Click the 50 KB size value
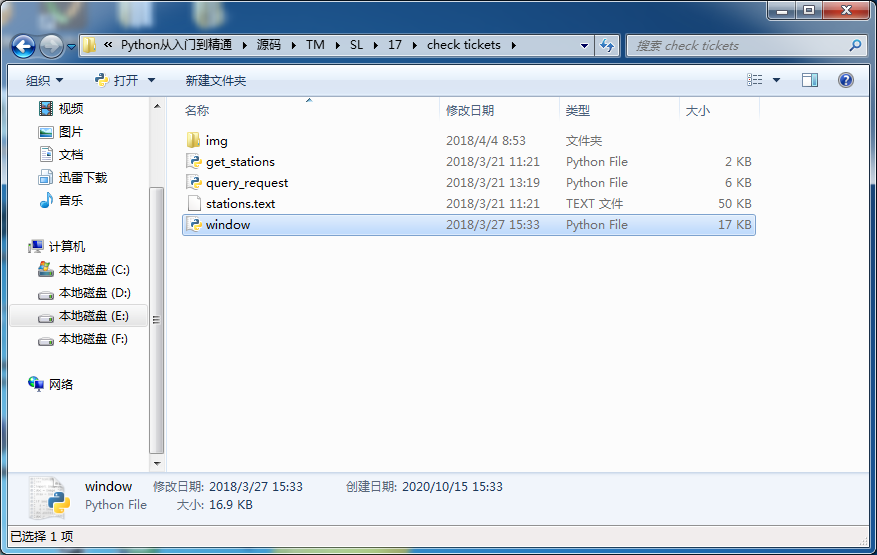This screenshot has width=877, height=555. click(734, 204)
